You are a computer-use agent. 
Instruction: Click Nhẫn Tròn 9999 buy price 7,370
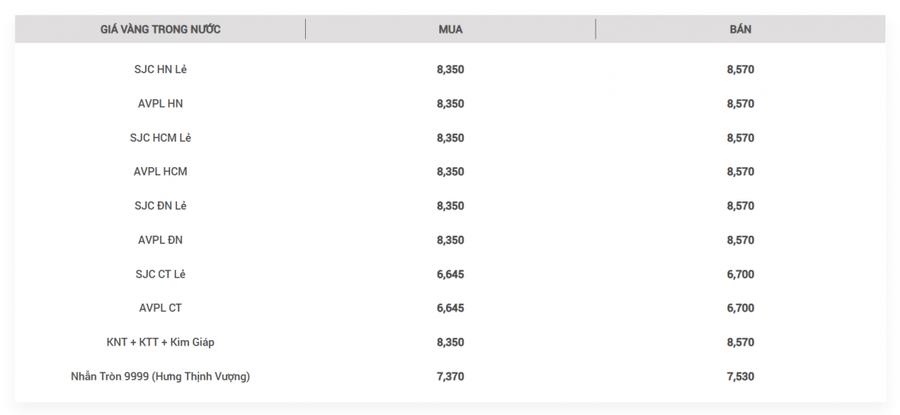coord(451,377)
